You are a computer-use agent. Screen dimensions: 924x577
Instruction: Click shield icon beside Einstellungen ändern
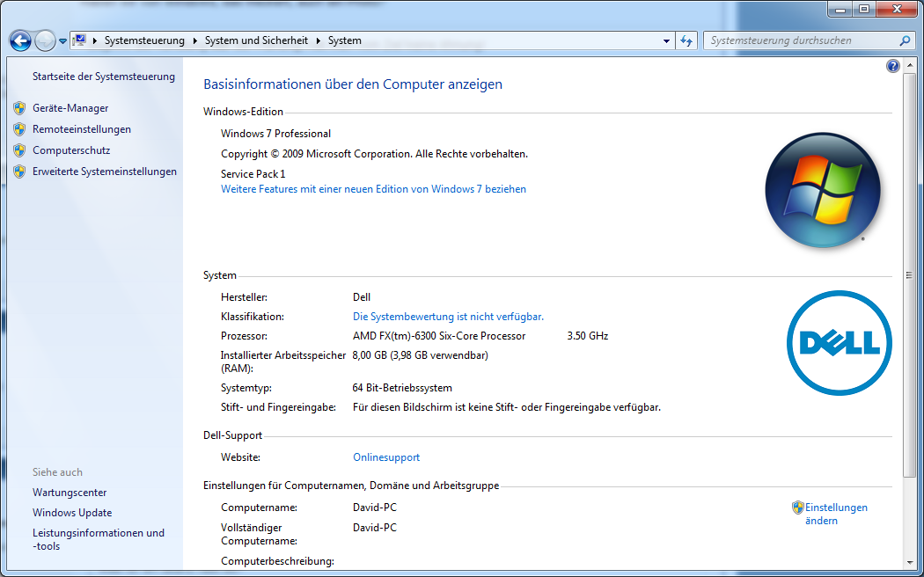tap(798, 508)
